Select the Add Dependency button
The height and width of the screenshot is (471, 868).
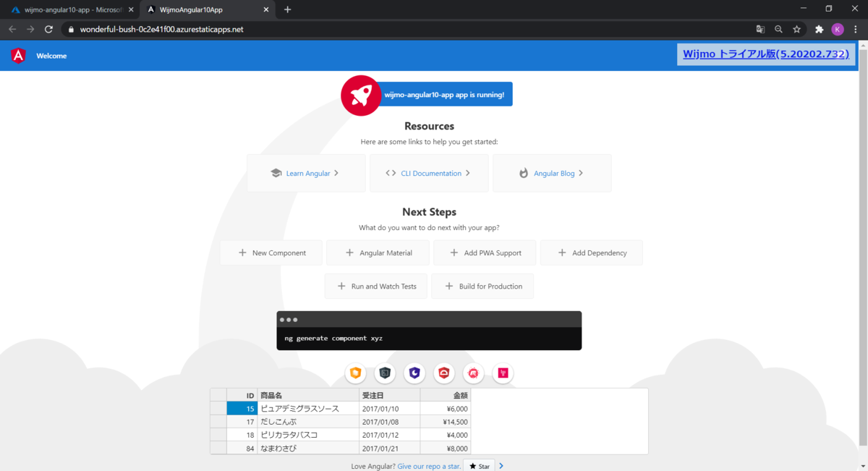pyautogui.click(x=591, y=253)
